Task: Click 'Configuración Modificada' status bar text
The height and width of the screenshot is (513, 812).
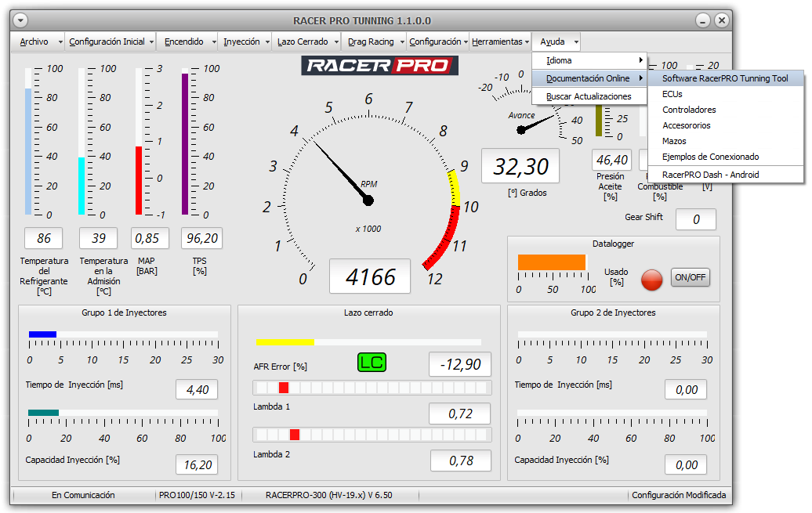Action: [679, 496]
